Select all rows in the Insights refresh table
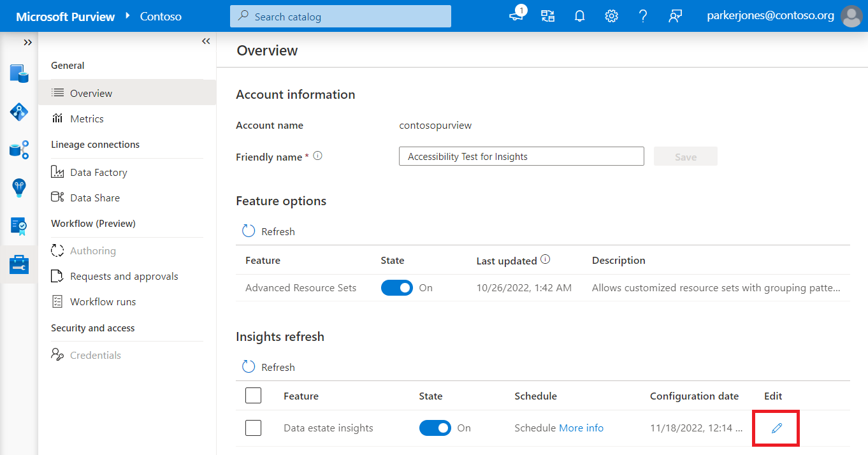868x455 pixels. pos(253,395)
